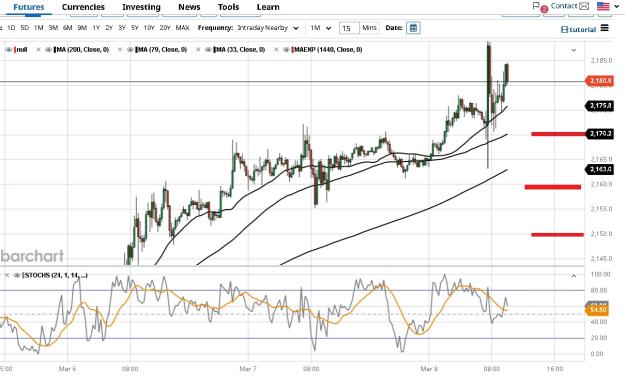The height and width of the screenshot is (382, 625).
Task: Click the MAEXP (1440, Close, 0) legend label
Action: pyautogui.click(x=327, y=50)
